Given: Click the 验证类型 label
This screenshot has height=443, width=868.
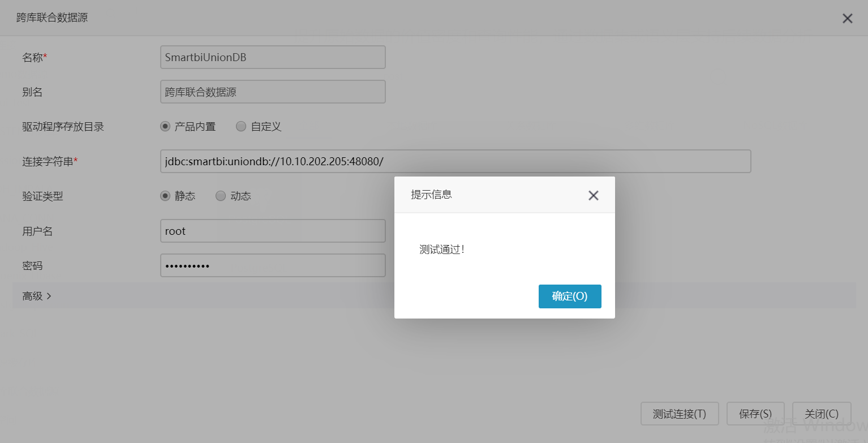Looking at the screenshot, I should (x=42, y=196).
